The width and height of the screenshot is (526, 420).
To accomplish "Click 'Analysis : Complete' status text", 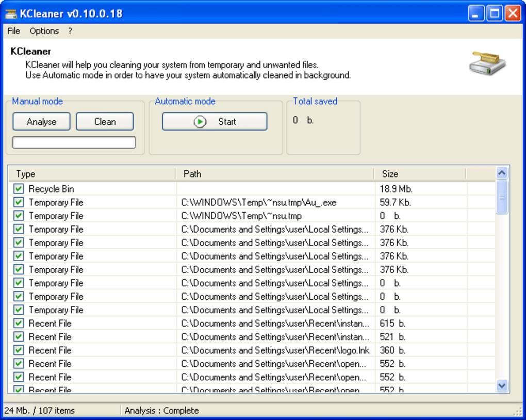I will pos(162,410).
